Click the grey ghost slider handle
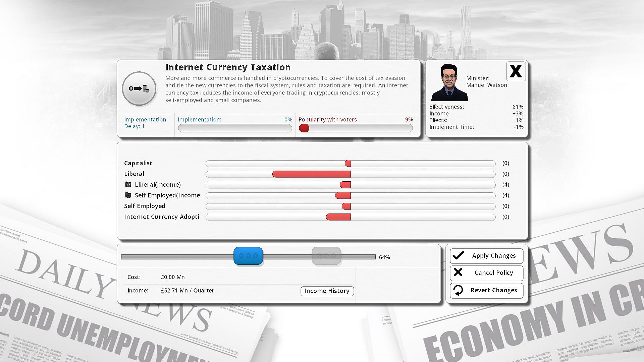This screenshot has height=362, width=644. coord(326,256)
